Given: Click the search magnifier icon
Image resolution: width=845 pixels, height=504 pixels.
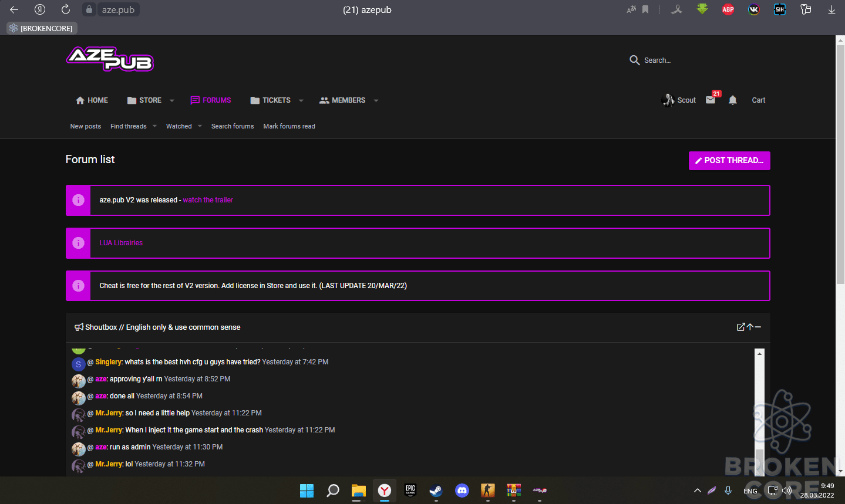Looking at the screenshot, I should point(634,60).
